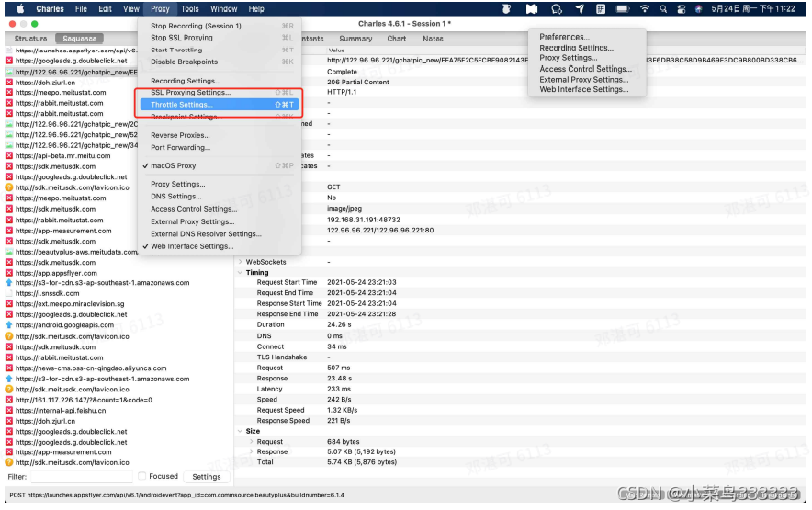
Task: Select the https://s3-for-cdn.s3-ap-southeast-1.amazonaws.com row above https://i.snssdk.com
Action: pos(118,283)
